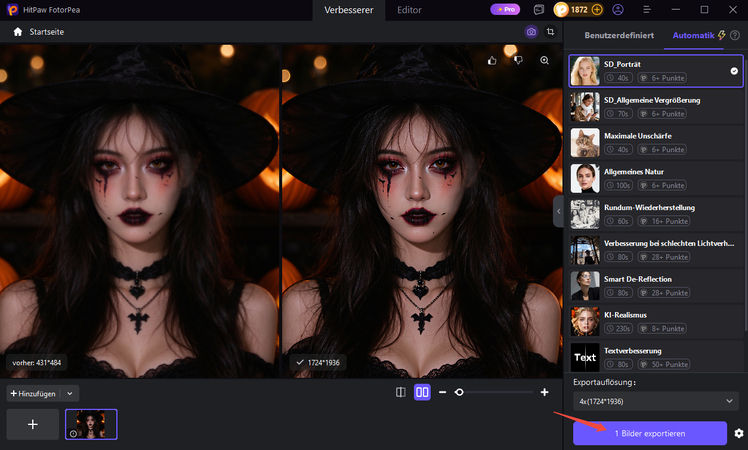
Task: Switch to side-by-side compare view
Action: click(422, 392)
